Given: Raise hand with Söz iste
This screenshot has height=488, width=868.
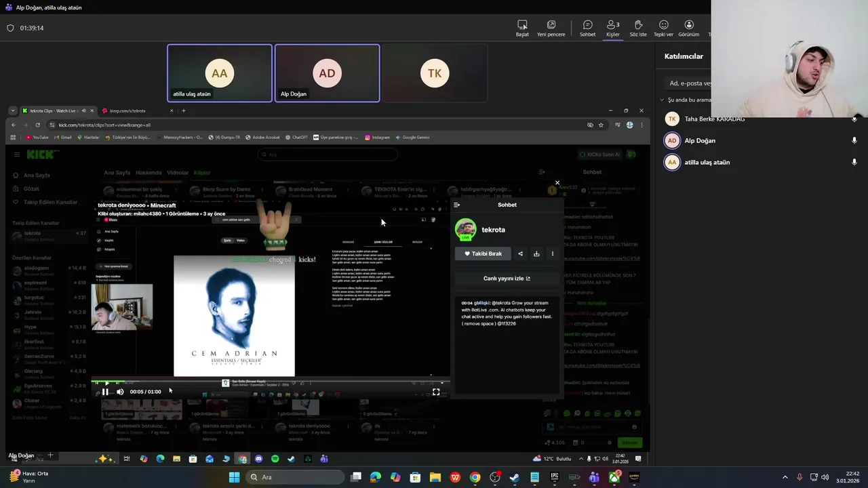Looking at the screenshot, I should [x=638, y=28].
